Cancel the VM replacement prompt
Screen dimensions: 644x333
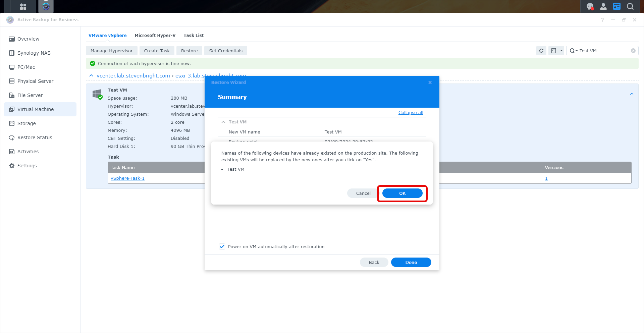point(363,193)
